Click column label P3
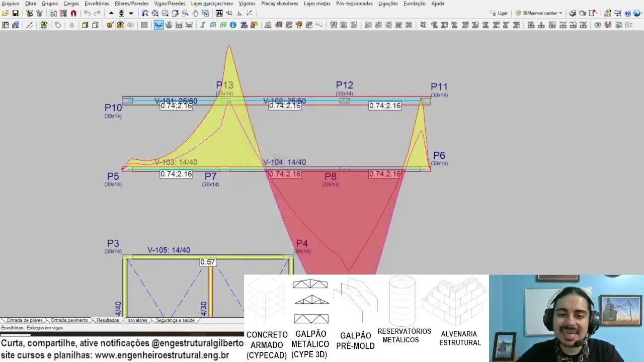The image size is (644, 362). coord(113,244)
